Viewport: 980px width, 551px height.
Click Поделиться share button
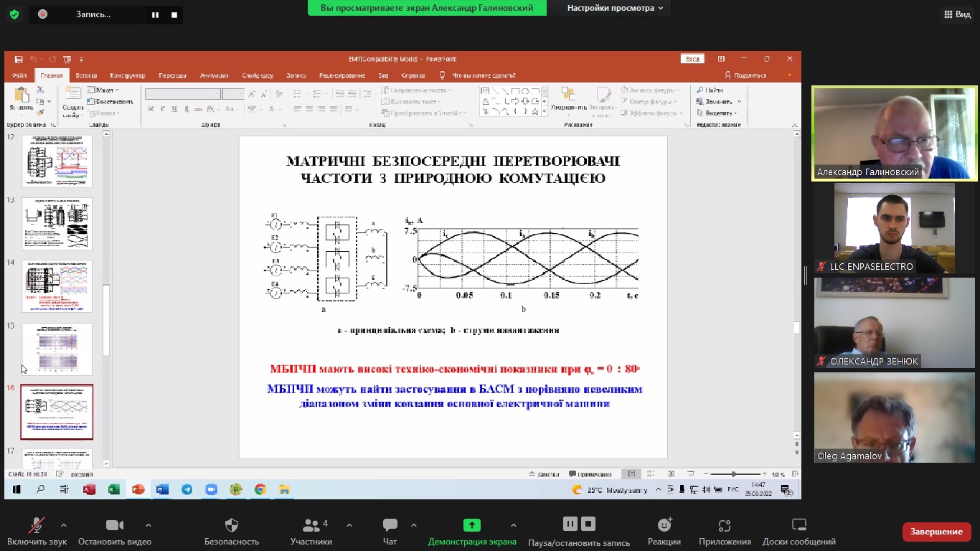746,75
